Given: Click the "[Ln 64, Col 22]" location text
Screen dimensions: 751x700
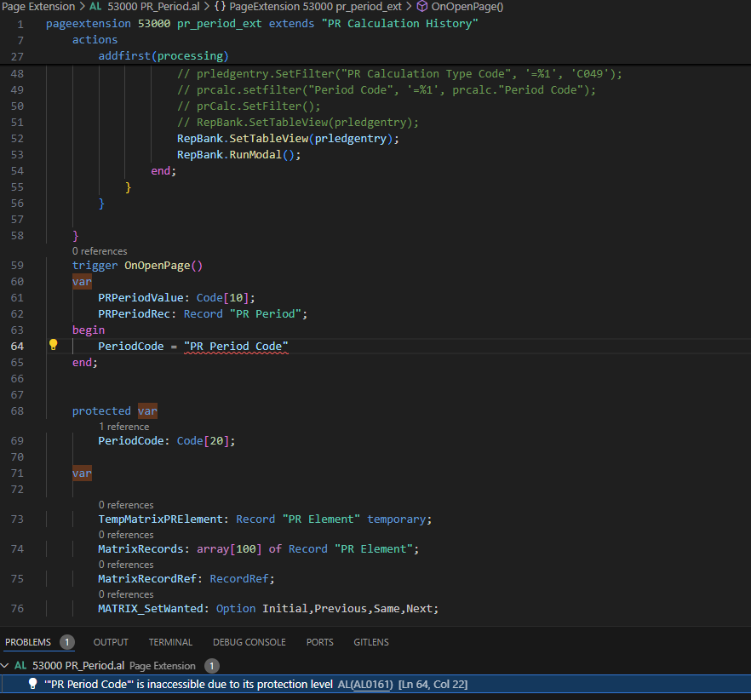Looking at the screenshot, I should click(x=433, y=684).
